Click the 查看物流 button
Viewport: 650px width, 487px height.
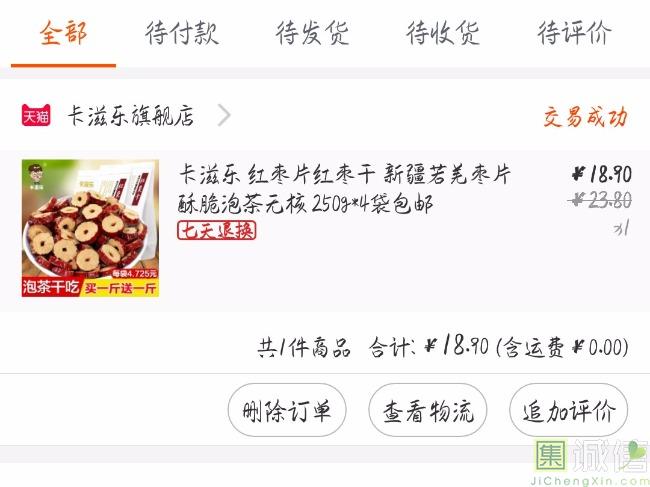(x=428, y=410)
